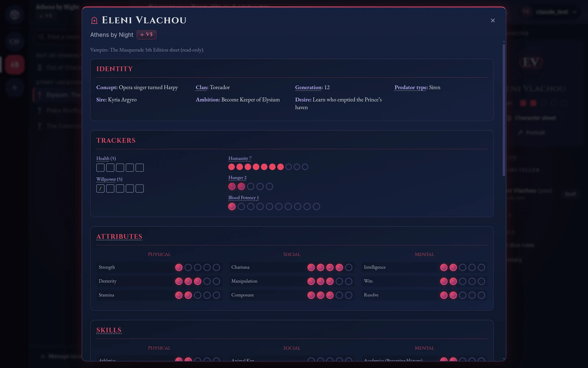
Task: Click the Manipulation attribute name
Action: tap(244, 281)
